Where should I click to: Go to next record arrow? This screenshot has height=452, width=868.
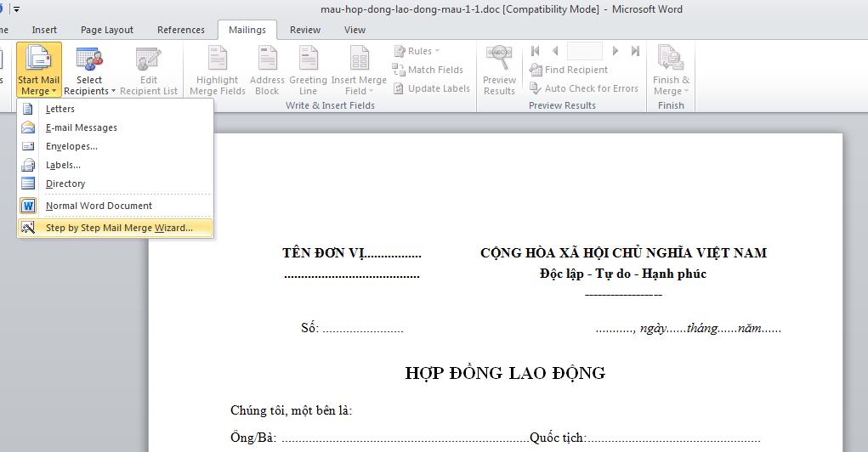pyautogui.click(x=615, y=51)
